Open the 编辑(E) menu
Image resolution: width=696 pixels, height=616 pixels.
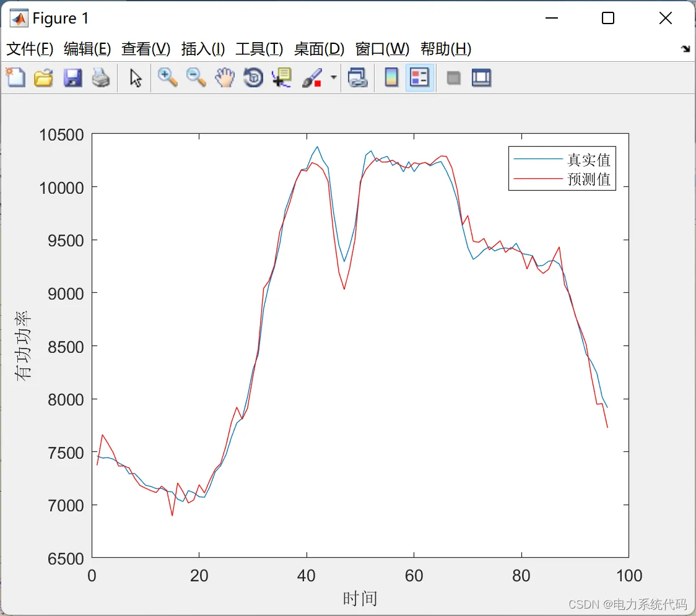tap(87, 49)
